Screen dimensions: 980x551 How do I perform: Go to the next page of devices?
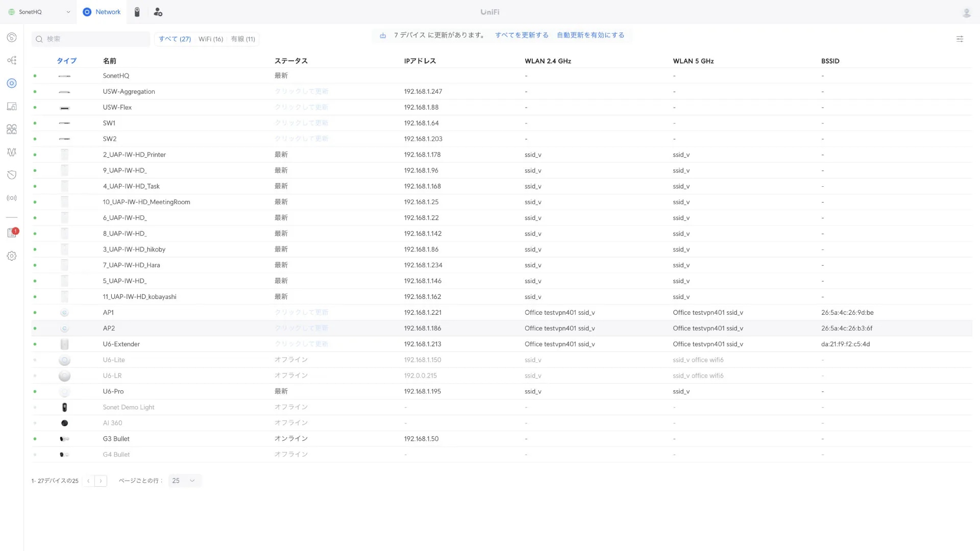(x=101, y=481)
